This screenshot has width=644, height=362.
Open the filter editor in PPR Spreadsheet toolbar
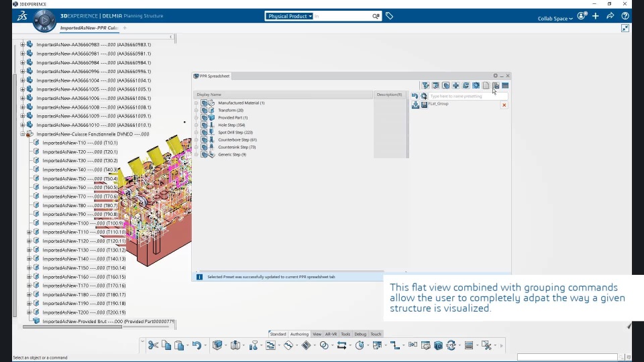pos(425,85)
